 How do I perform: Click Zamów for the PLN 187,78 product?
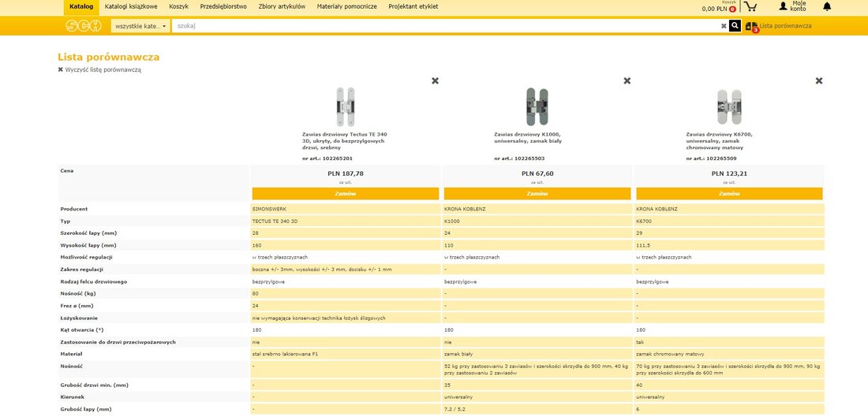[346, 194]
